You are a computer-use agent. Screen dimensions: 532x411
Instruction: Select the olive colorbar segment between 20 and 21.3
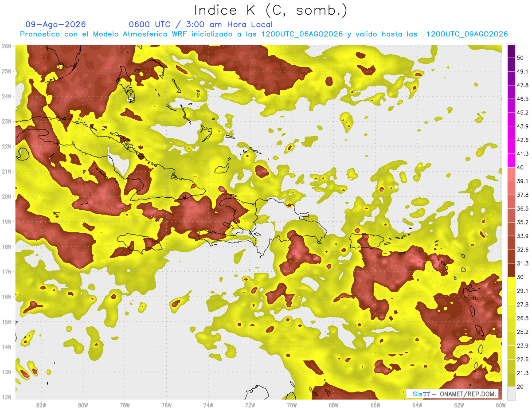click(511, 380)
